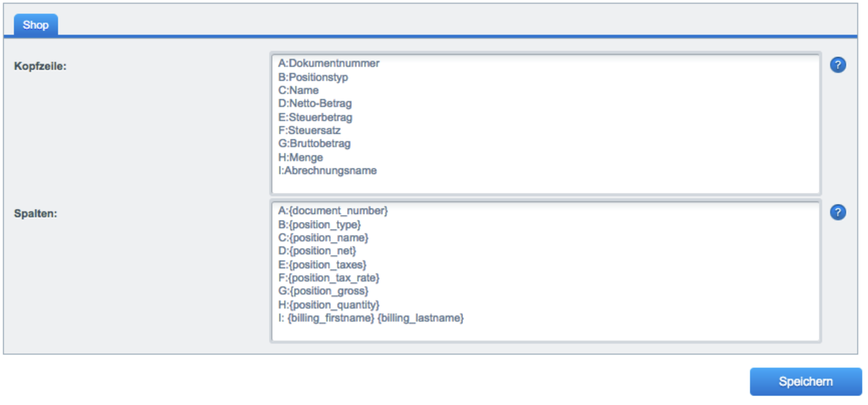Click the {billing_lastname} placeholder text
This screenshot has height=405, width=868.
coord(420,318)
